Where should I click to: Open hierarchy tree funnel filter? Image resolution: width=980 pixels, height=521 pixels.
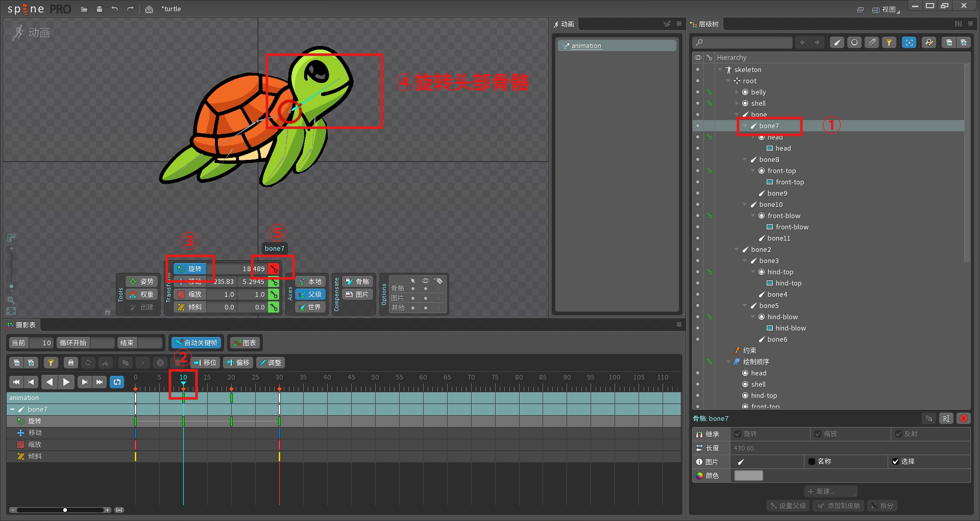pyautogui.click(x=889, y=42)
